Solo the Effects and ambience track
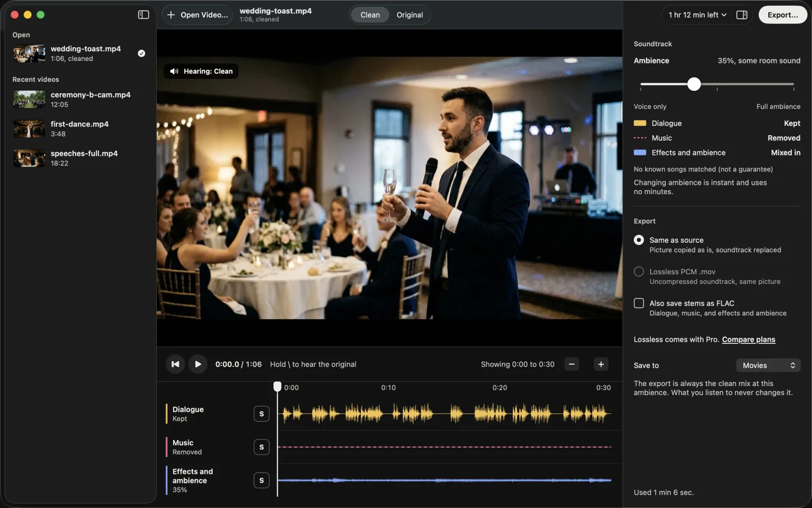 click(261, 481)
